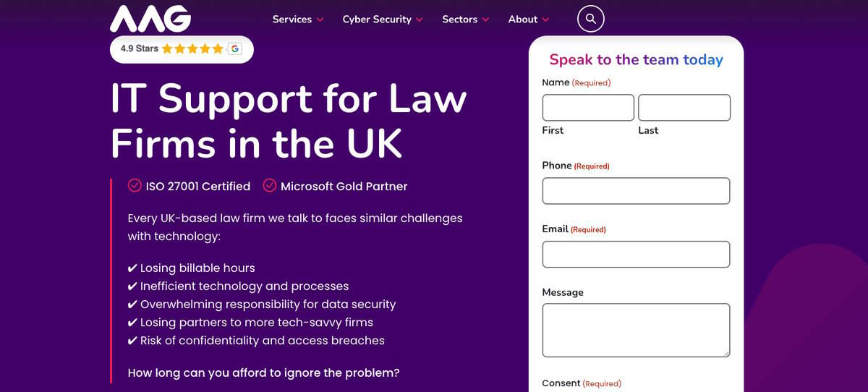Open the Cyber Security menu item
Screen dimensions: 868x392
click(x=377, y=20)
